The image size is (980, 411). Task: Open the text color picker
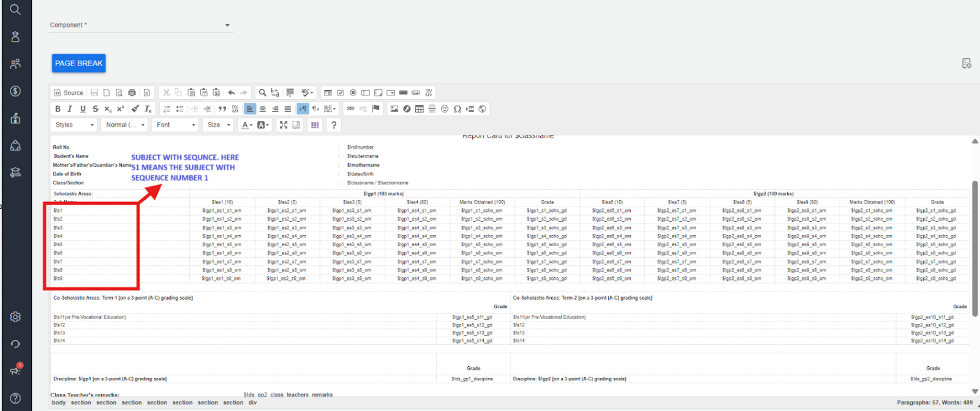click(247, 125)
